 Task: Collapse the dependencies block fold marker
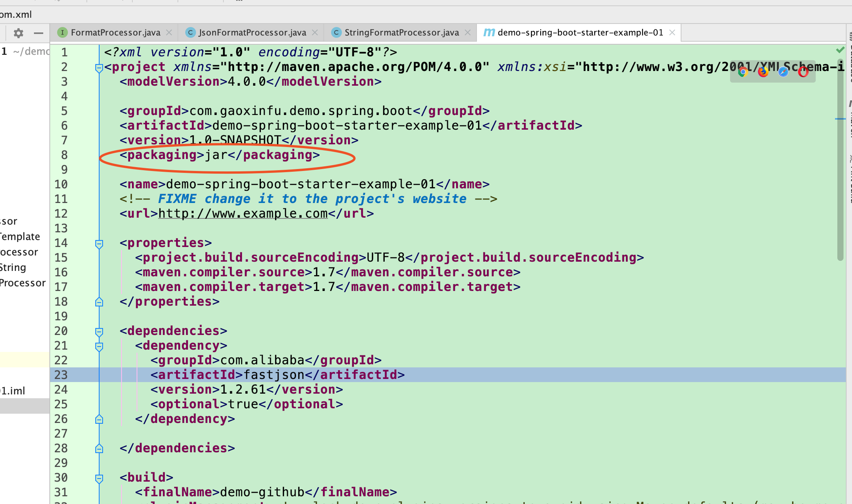[x=99, y=331]
